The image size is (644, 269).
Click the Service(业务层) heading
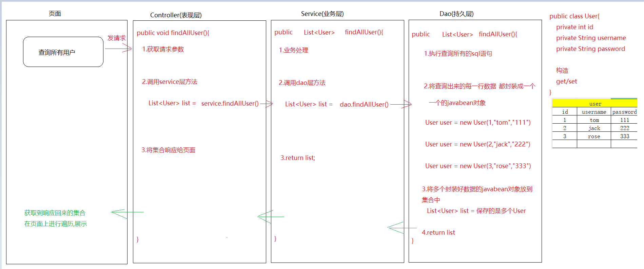[x=322, y=14]
